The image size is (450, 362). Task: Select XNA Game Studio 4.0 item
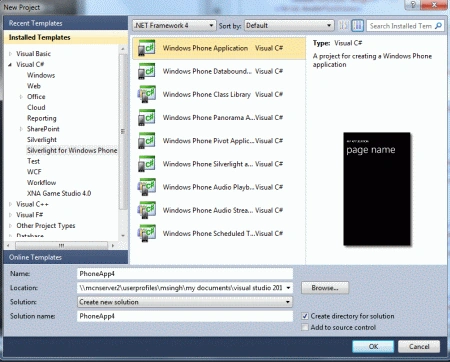point(59,193)
